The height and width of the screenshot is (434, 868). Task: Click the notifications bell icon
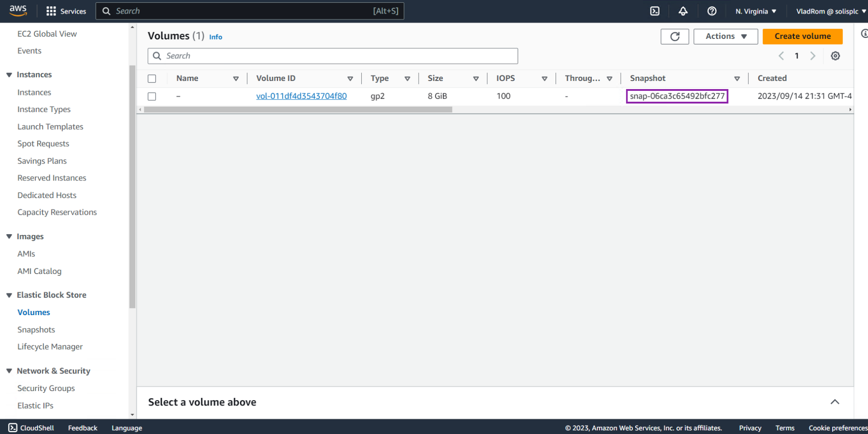[x=683, y=11]
